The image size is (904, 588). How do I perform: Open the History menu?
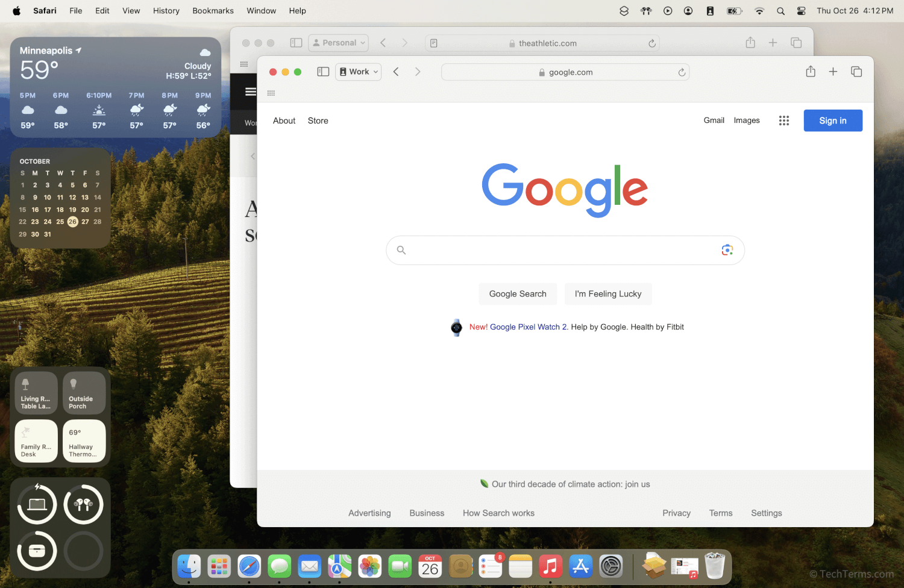coord(166,11)
